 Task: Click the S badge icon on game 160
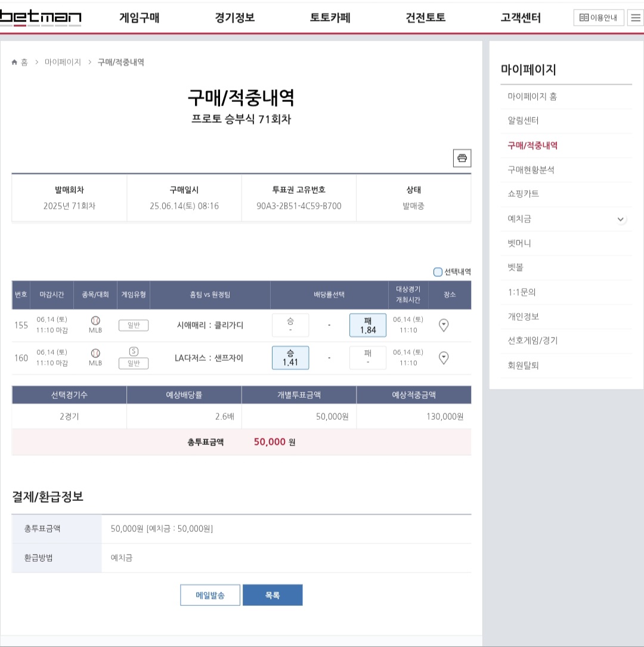tap(134, 351)
